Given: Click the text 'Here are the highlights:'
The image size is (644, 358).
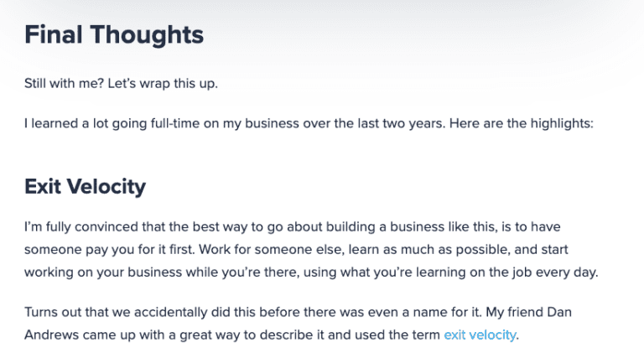Looking at the screenshot, I should (522, 123).
